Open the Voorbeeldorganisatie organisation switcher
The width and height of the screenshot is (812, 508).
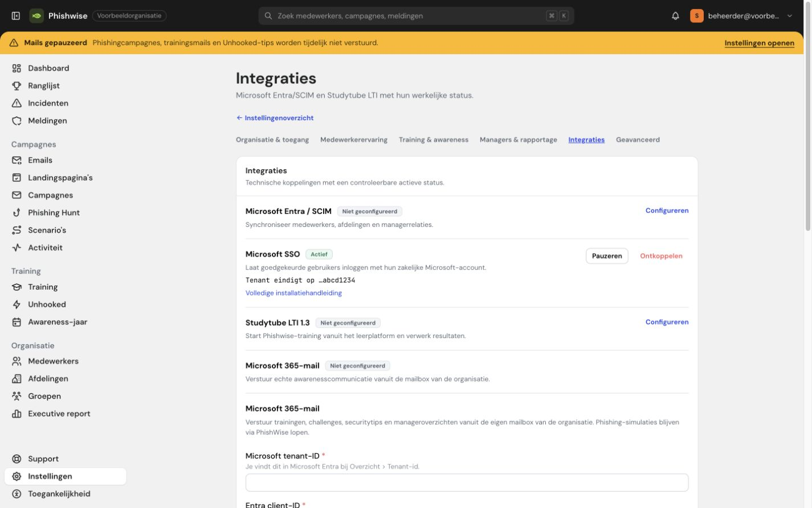[129, 16]
